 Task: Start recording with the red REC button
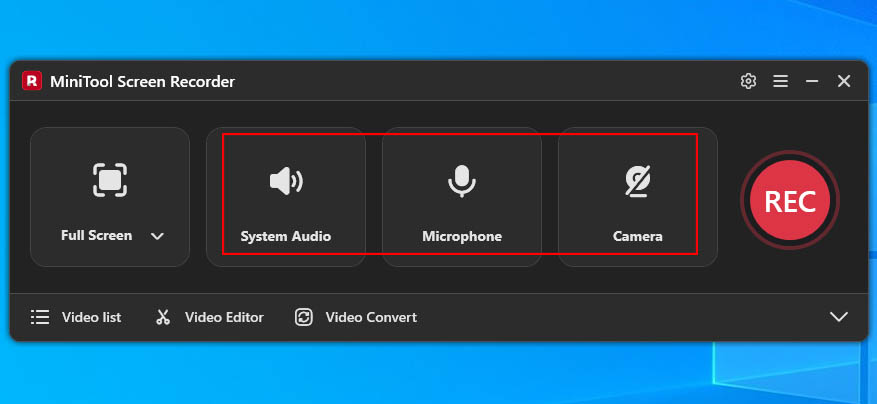pos(790,200)
